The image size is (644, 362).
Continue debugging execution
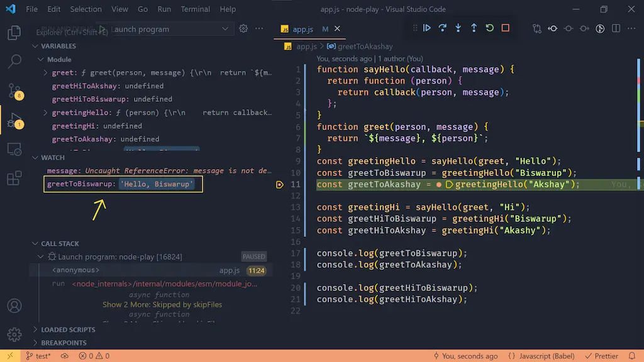coord(427,28)
